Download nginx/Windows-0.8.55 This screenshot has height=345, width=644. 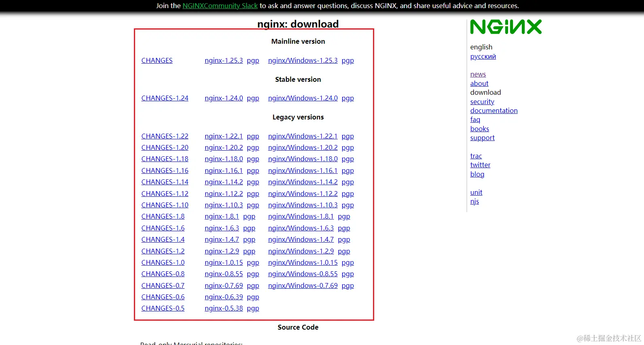coord(303,274)
